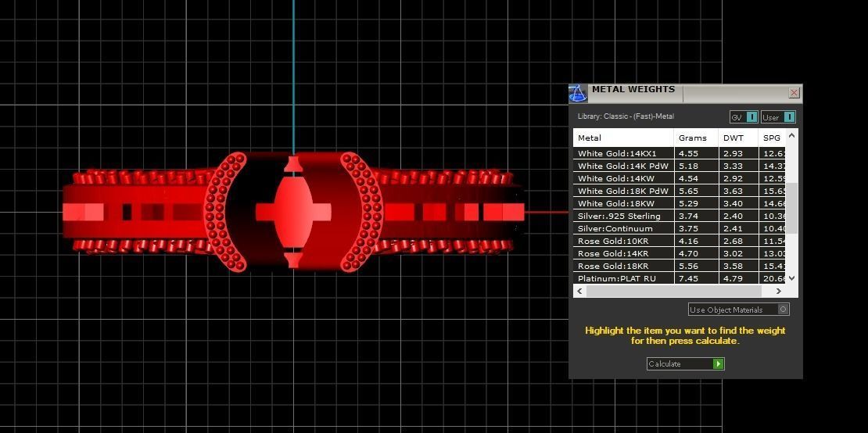Click the Matrix logo icon in Metal Weights
This screenshot has width=868, height=433.
click(x=577, y=94)
